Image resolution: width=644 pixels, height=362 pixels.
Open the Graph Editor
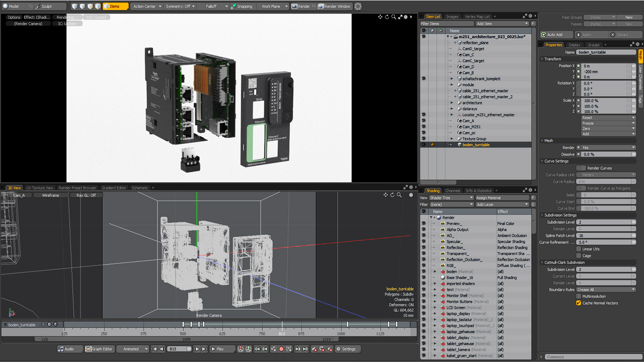click(99, 349)
